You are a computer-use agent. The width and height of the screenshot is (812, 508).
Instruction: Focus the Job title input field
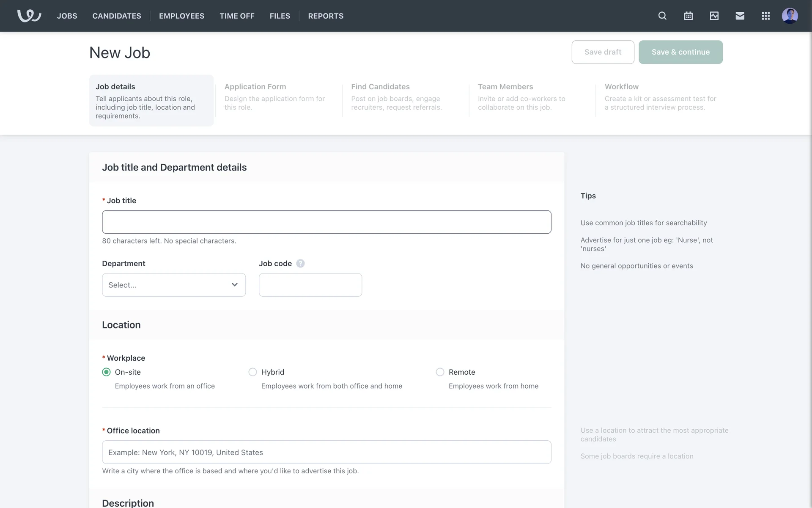tap(326, 222)
